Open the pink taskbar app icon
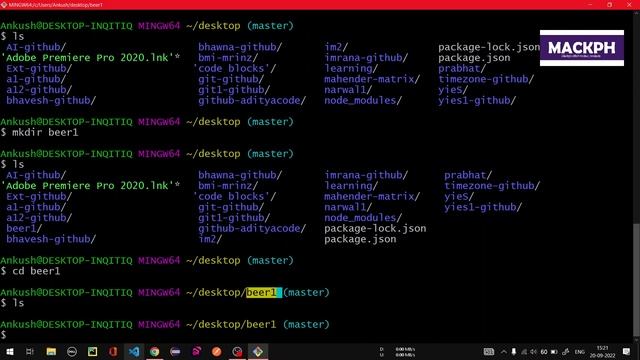The height and width of the screenshot is (360, 640). pos(196,351)
